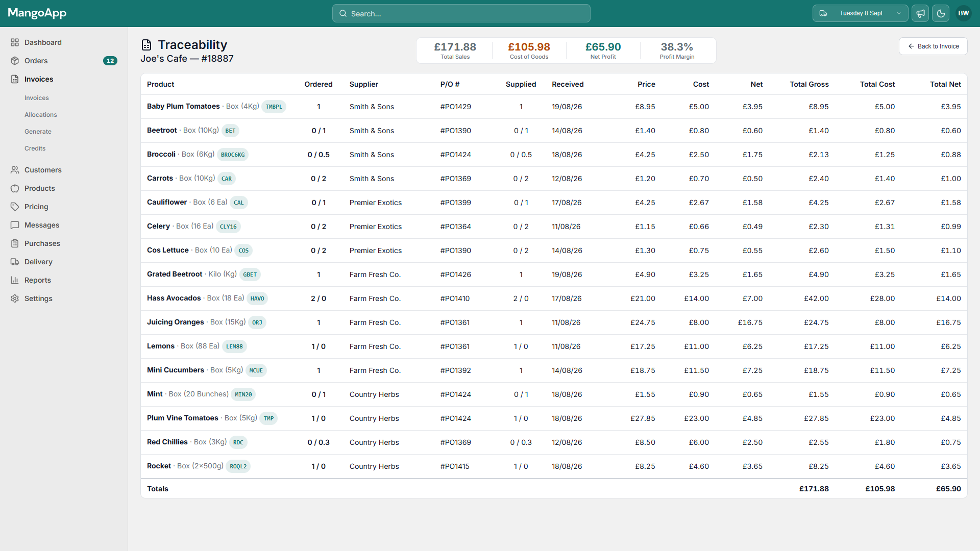This screenshot has height=551, width=980.
Task: Click the Purchases clipboard icon
Action: coord(15,243)
